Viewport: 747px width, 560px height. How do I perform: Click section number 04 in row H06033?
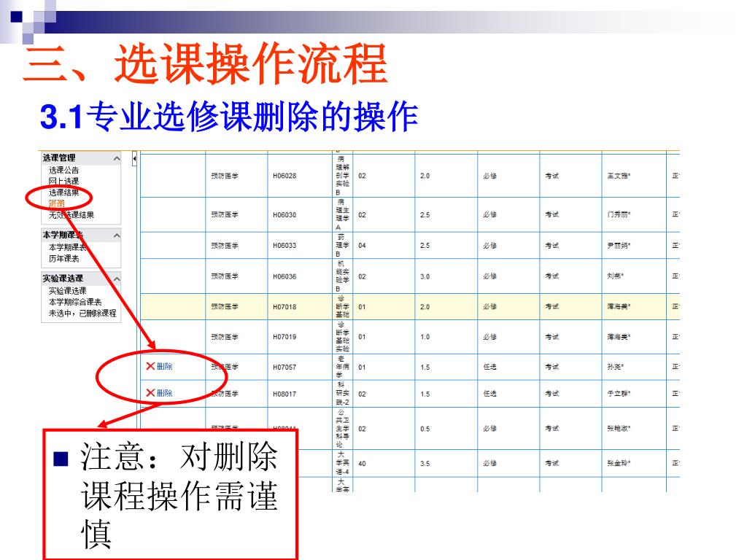362,245
